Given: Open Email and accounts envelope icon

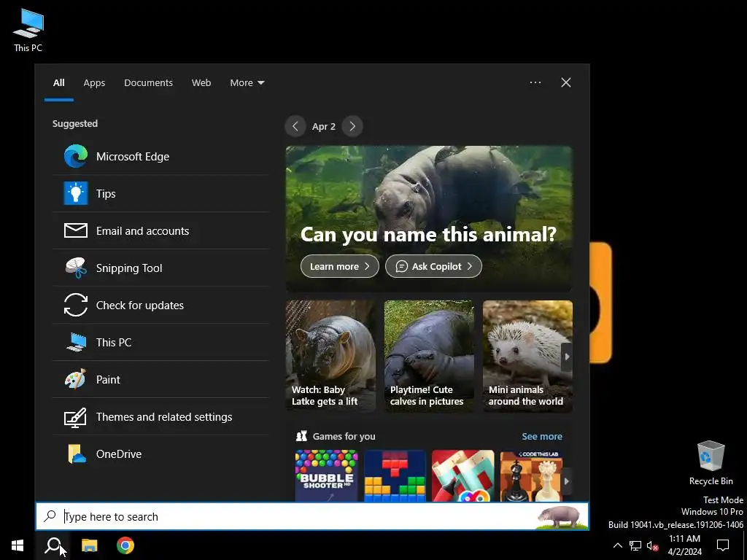Looking at the screenshot, I should 76,230.
